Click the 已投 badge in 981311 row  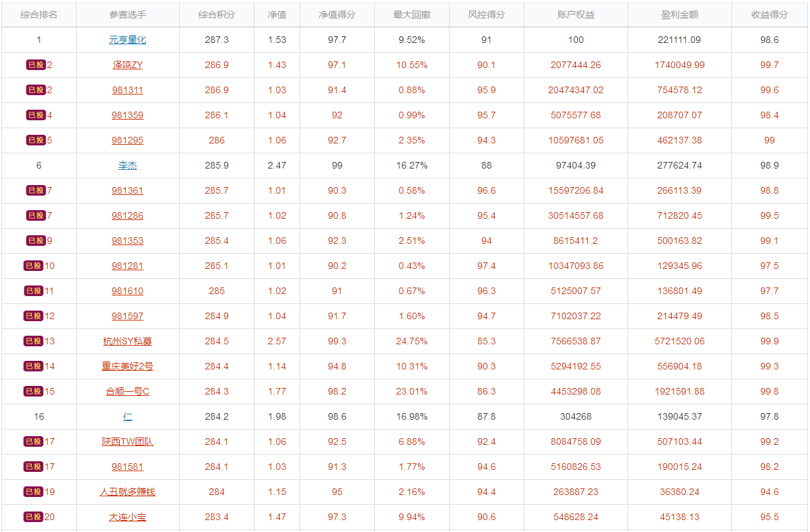36,90
